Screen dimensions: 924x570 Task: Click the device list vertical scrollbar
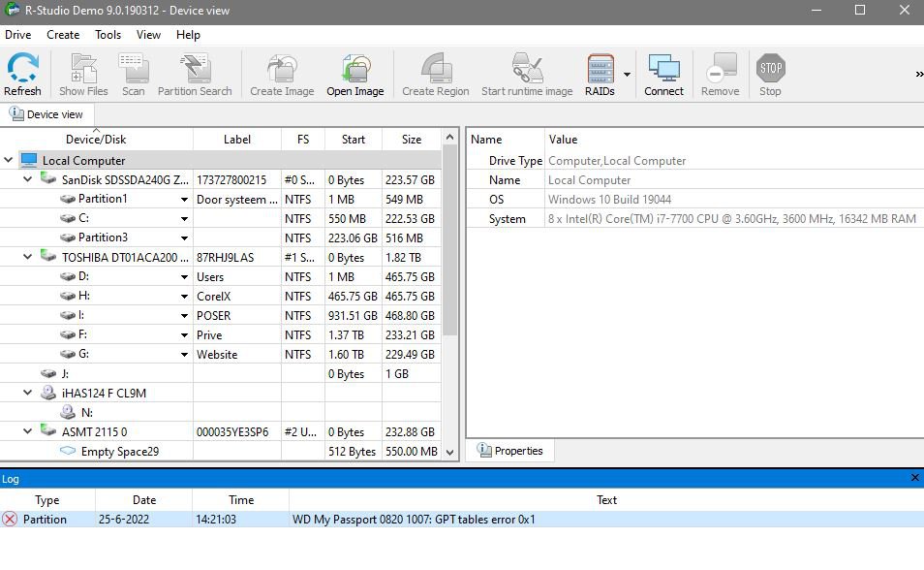point(448,291)
